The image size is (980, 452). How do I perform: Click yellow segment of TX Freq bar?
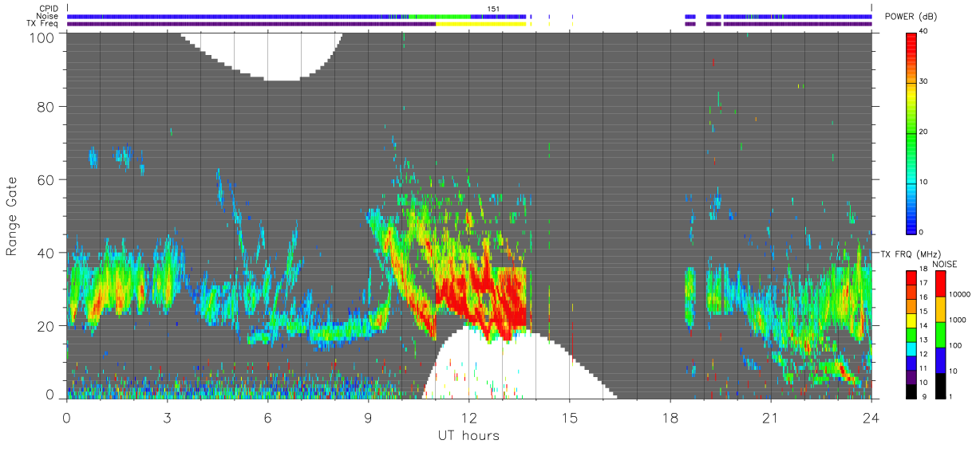(x=481, y=24)
